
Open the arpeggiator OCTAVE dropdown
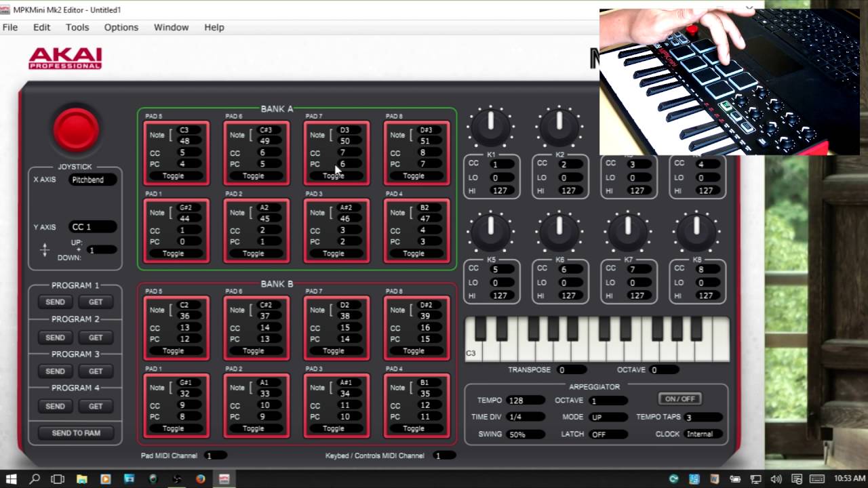pos(608,401)
